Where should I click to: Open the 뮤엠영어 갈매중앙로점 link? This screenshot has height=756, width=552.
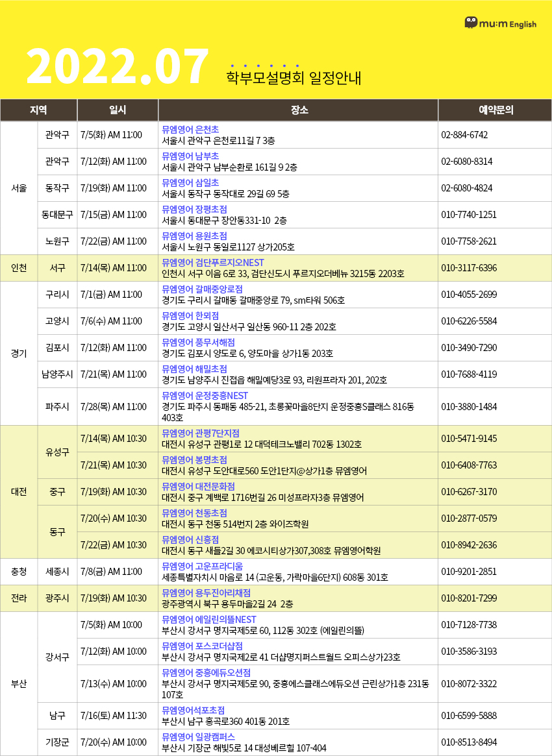click(202, 289)
